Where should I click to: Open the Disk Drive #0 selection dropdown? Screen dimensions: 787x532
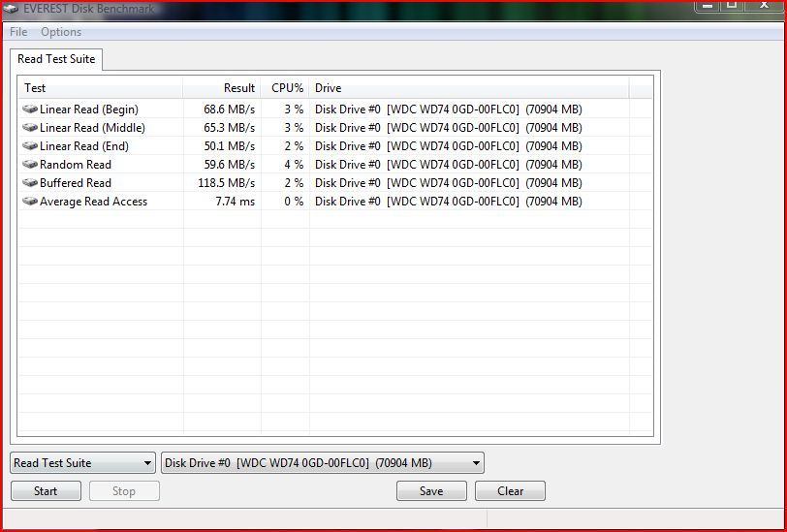click(x=323, y=463)
